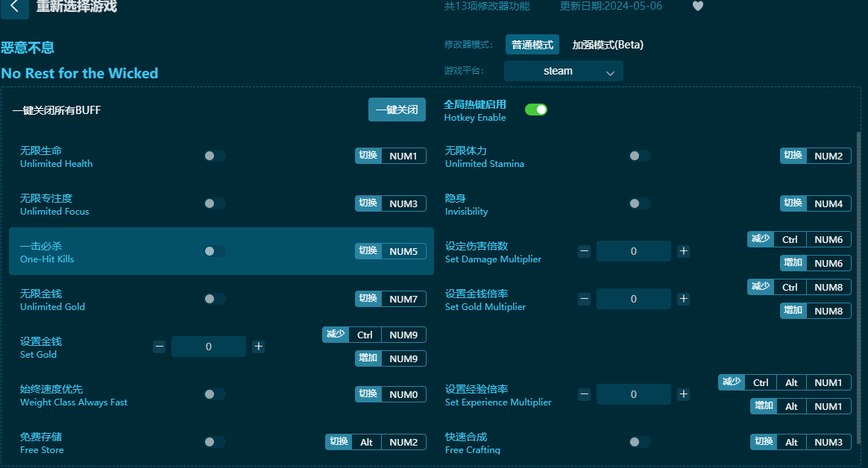This screenshot has width=868, height=468.
Task: Click 切换 button for Unlimited Stamina
Action: (793, 156)
